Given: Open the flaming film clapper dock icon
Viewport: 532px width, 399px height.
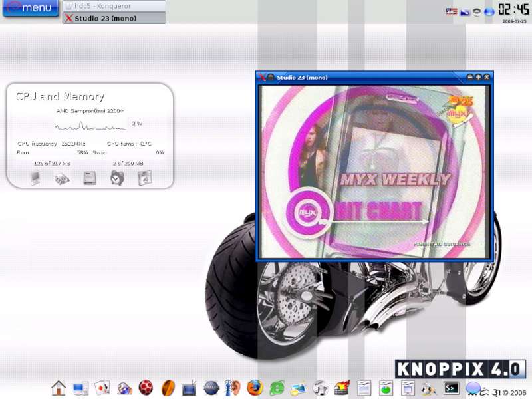Looking at the screenshot, I should [342, 388].
